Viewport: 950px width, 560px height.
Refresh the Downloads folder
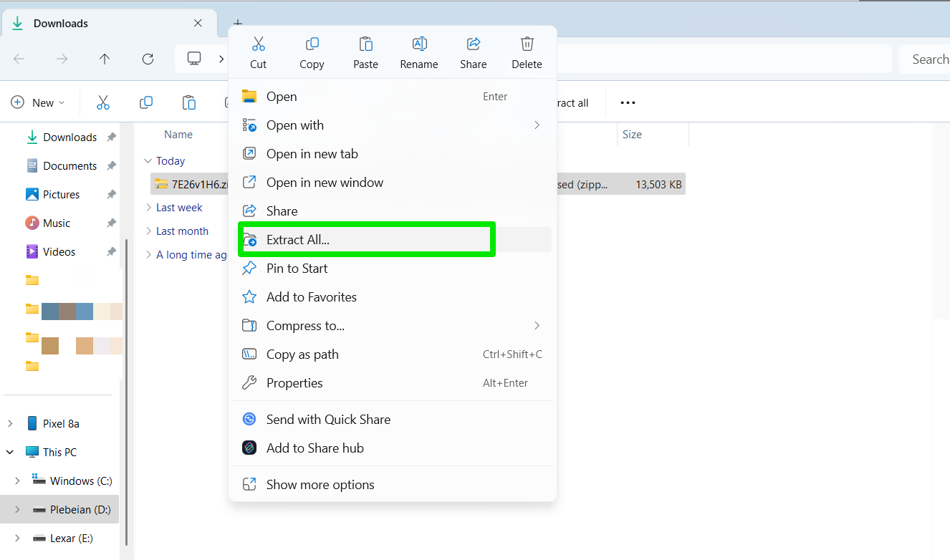tap(148, 59)
